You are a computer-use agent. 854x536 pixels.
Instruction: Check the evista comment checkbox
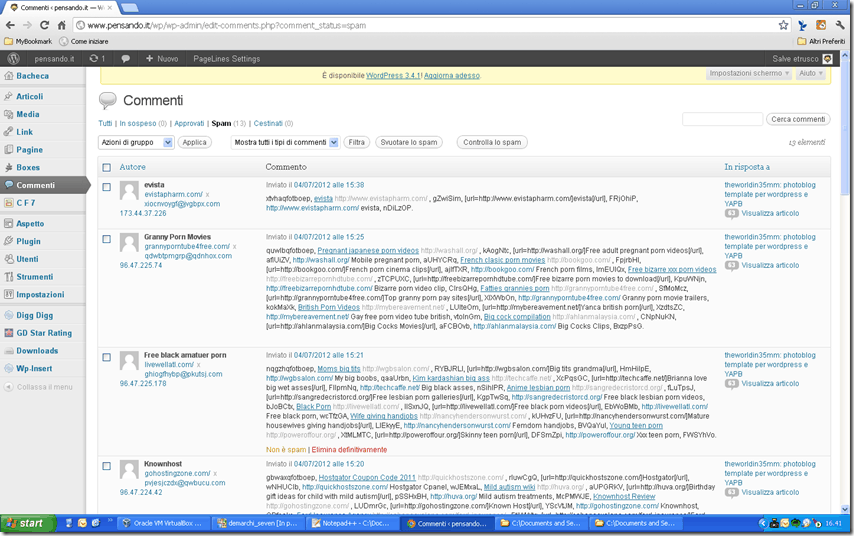tap(107, 187)
